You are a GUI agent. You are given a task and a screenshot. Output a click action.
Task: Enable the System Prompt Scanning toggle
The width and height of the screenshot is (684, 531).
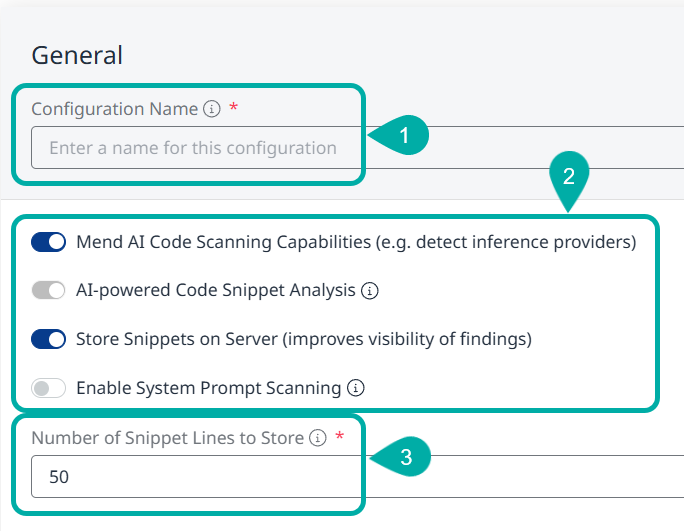48,388
